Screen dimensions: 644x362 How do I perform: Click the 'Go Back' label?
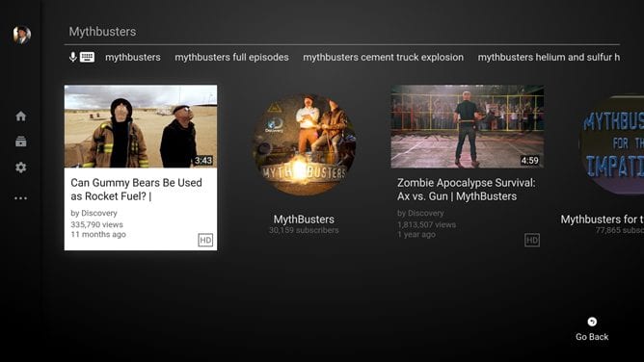click(x=592, y=337)
